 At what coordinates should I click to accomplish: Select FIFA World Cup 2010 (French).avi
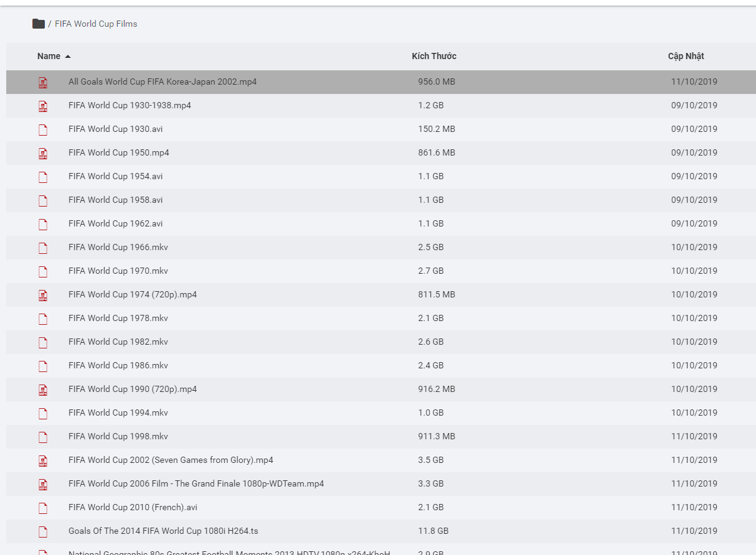[x=133, y=507]
